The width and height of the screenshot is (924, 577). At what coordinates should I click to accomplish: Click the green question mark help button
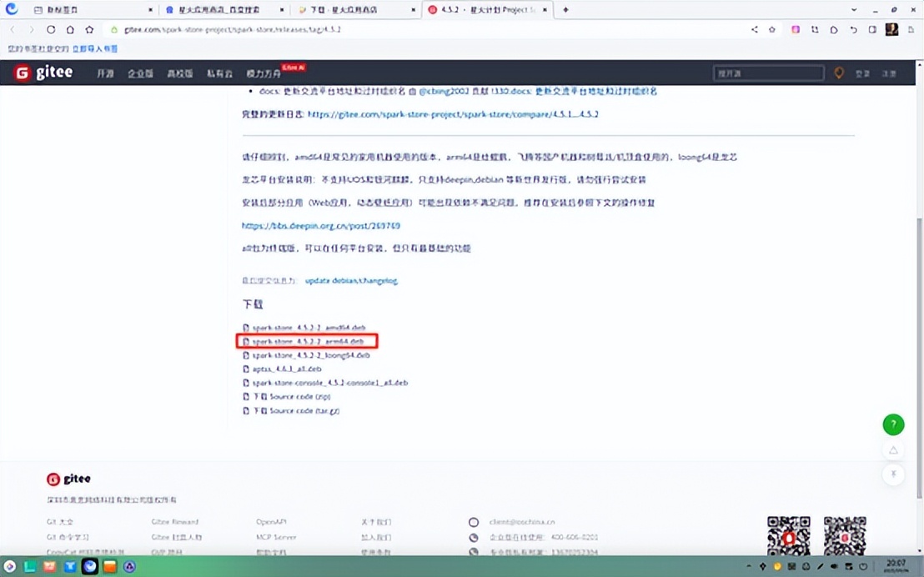click(893, 424)
